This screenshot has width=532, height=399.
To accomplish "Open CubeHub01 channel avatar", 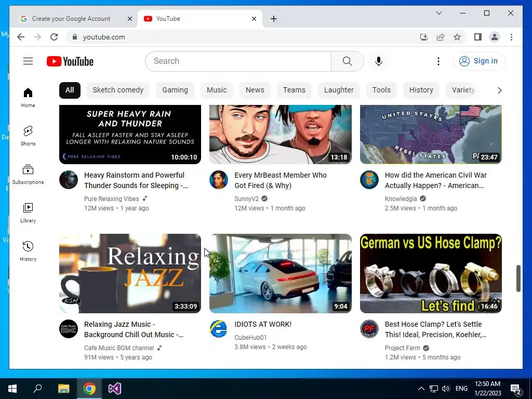I will [x=219, y=329].
